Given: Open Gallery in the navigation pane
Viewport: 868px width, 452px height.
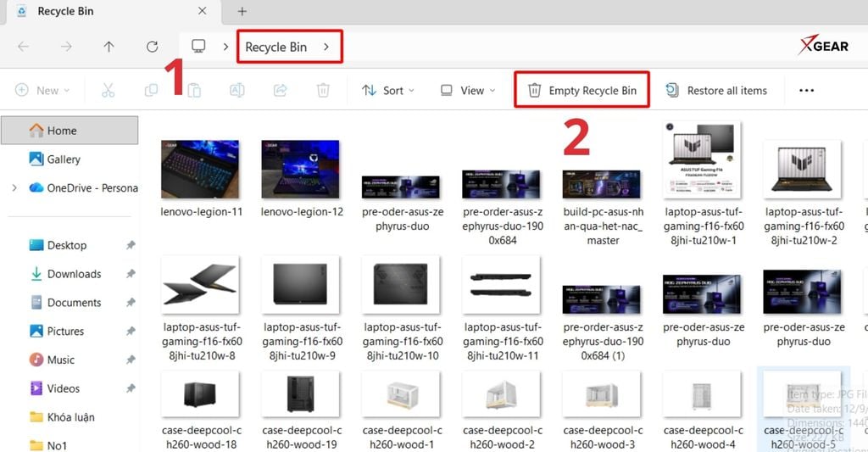Looking at the screenshot, I should pyautogui.click(x=55, y=159).
